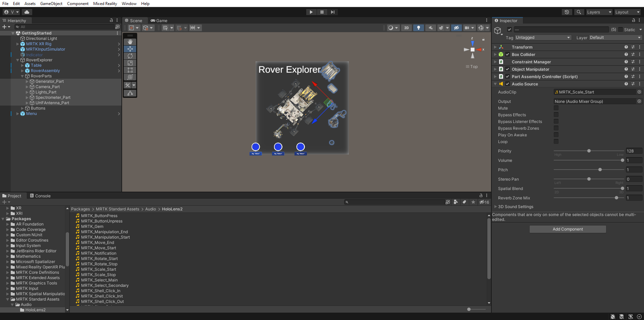Open the Component menu
The width and height of the screenshot is (644, 320).
78,3
